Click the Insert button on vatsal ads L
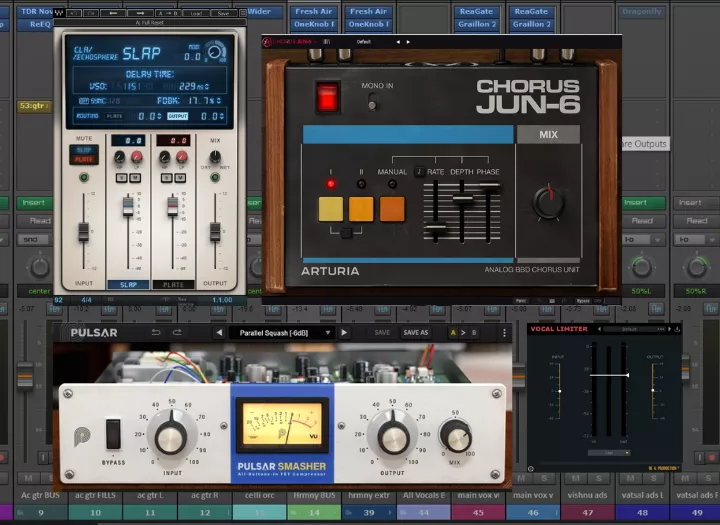 (x=643, y=203)
